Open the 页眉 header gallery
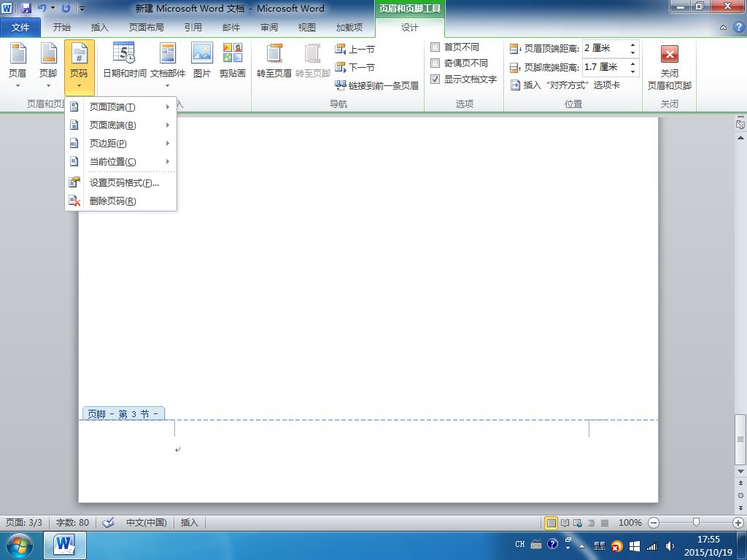Viewport: 747px width, 560px height. click(x=18, y=66)
